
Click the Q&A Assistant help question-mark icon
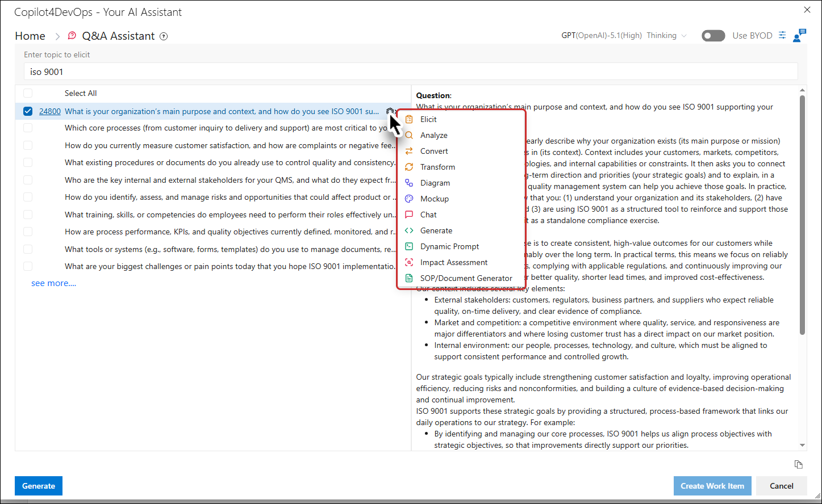point(164,36)
